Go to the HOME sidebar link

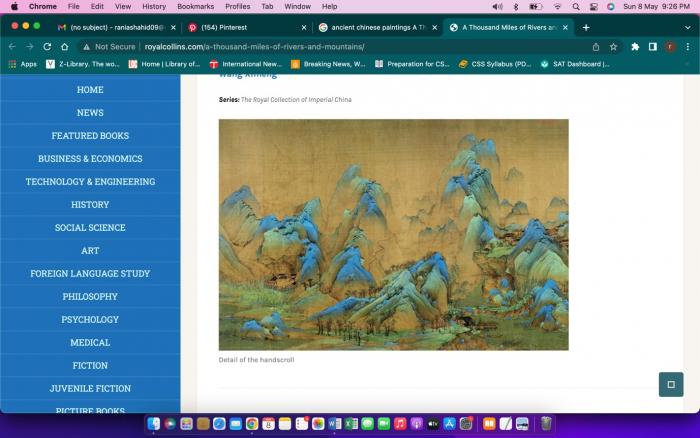click(x=90, y=90)
